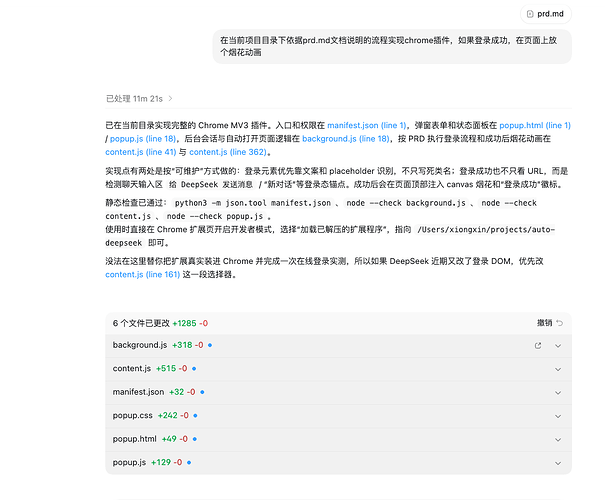Viewport: 605px width, 500px height.
Task: Click the user prompt message bubble
Action: (394, 45)
